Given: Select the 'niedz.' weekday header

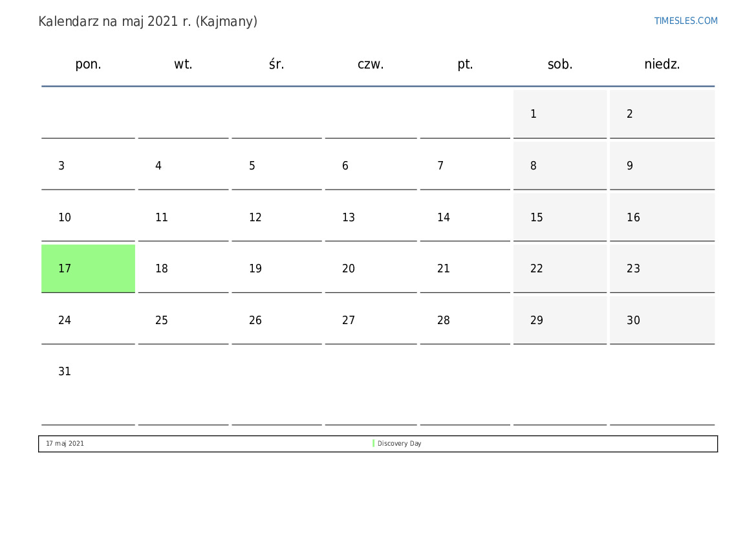Looking at the screenshot, I should (x=662, y=64).
